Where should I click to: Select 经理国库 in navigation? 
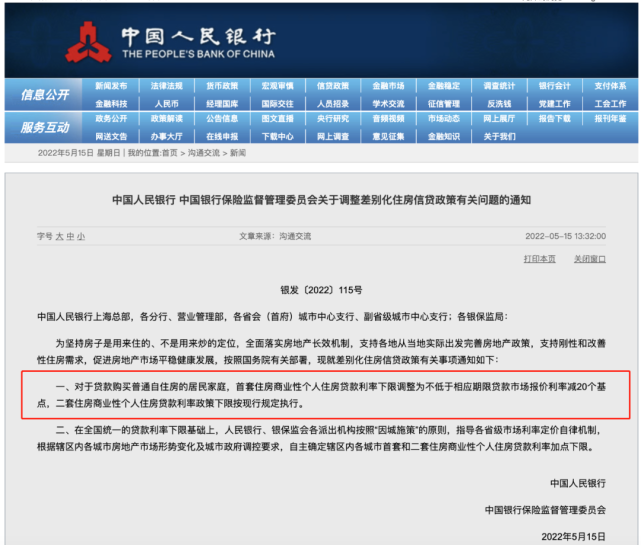coord(222,104)
